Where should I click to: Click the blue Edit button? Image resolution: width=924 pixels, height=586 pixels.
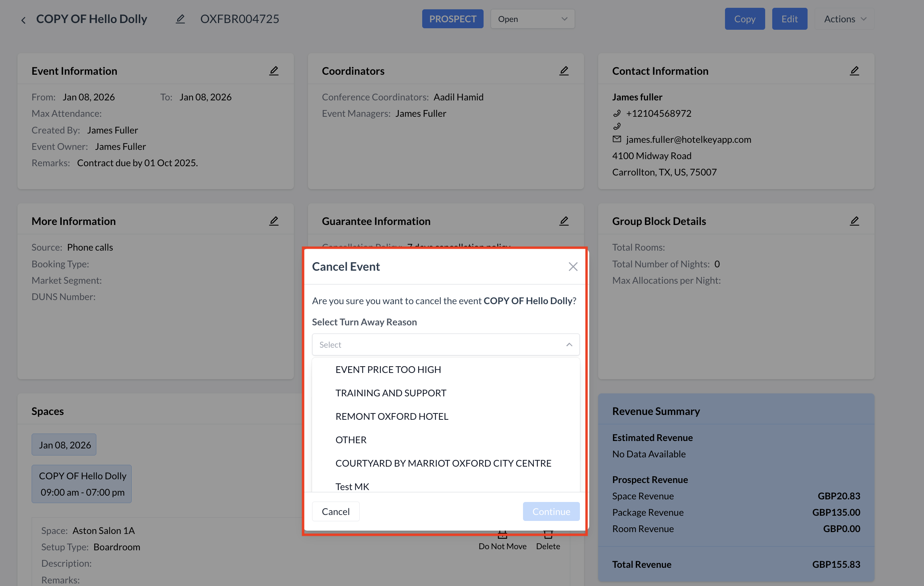click(789, 19)
